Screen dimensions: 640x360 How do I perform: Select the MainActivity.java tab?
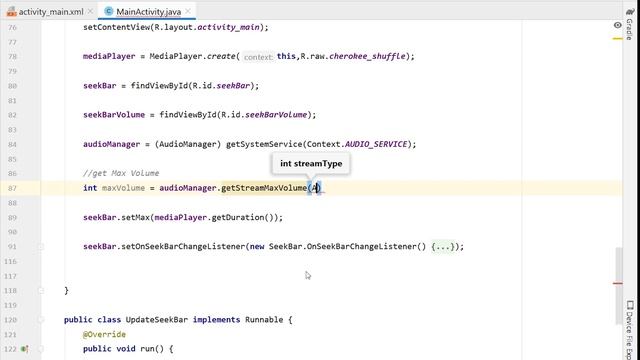(x=148, y=12)
